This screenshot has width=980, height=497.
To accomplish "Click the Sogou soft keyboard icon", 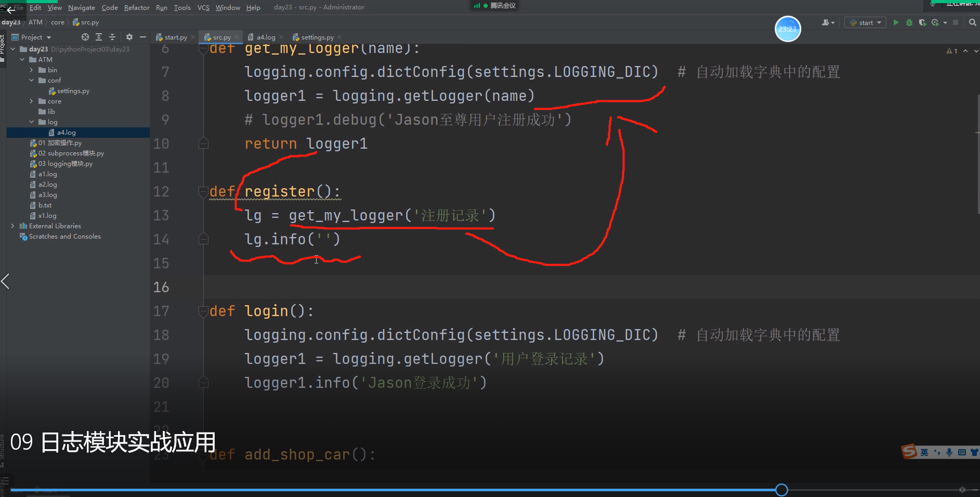I will tap(962, 452).
